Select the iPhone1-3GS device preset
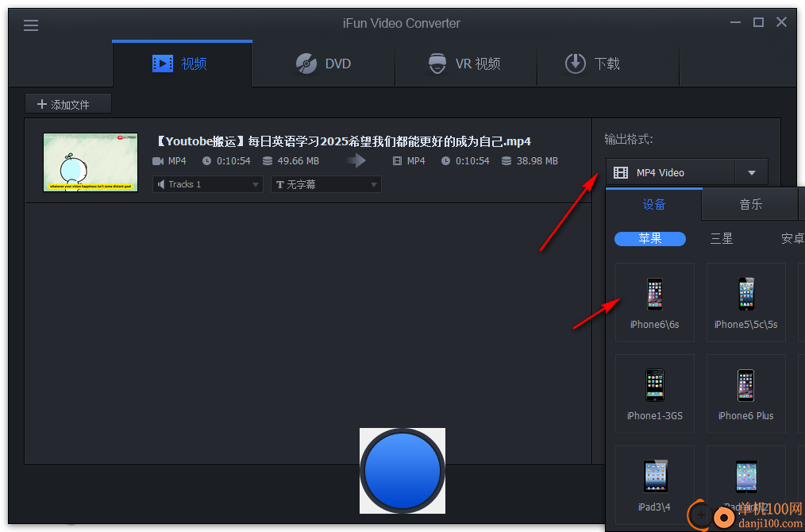 point(655,394)
